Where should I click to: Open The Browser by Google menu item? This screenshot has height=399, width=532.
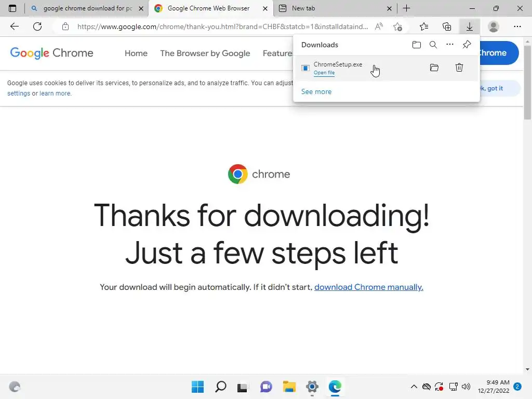(x=205, y=54)
